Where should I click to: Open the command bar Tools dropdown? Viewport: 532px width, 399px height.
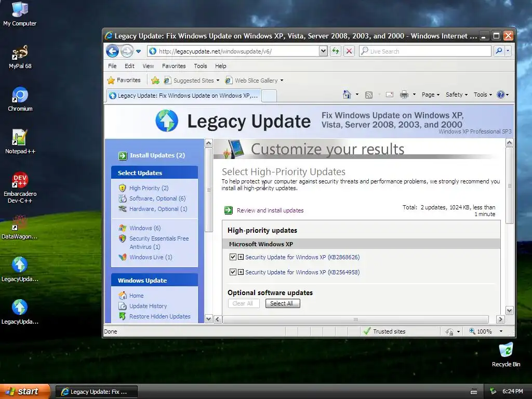coord(483,95)
